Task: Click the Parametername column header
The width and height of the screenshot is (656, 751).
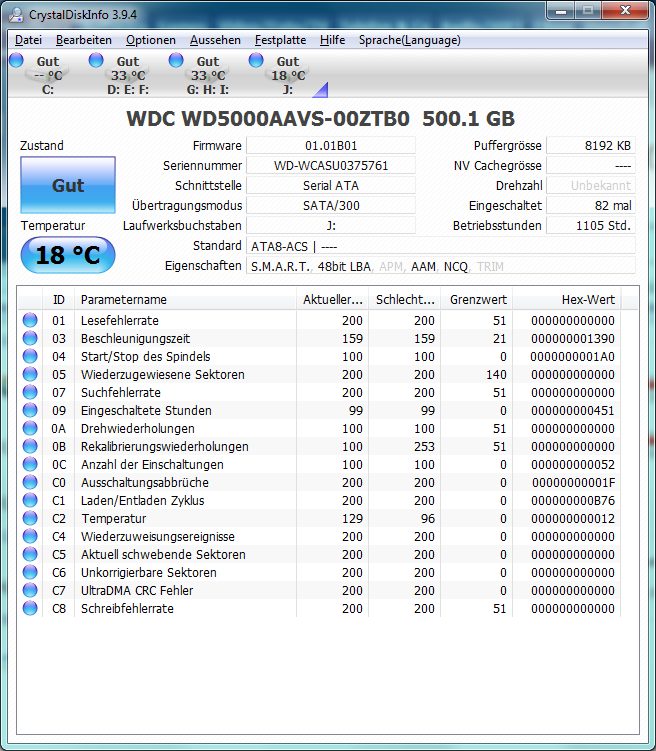Action: (185, 300)
